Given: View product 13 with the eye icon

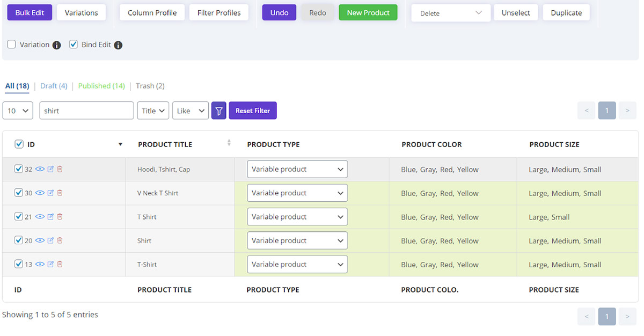Looking at the screenshot, I should pos(40,264).
